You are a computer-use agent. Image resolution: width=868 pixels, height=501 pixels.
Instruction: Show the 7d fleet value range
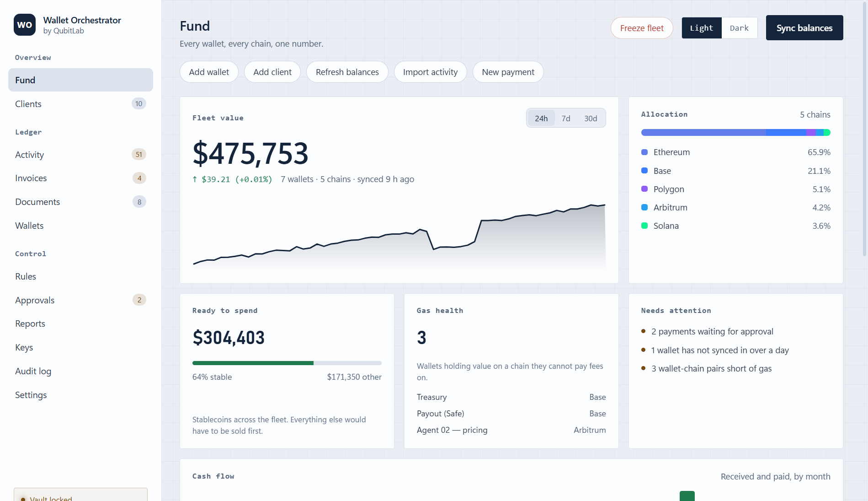tap(566, 118)
